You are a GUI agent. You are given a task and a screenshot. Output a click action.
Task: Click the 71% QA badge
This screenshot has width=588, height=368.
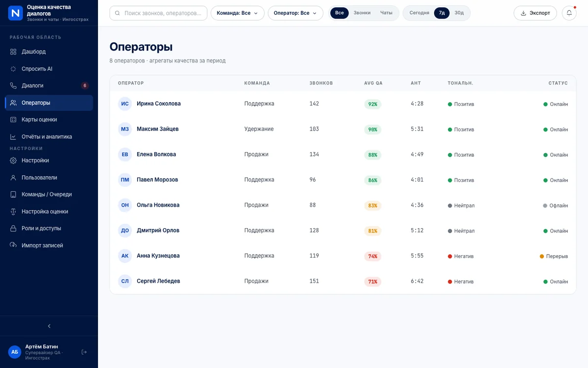(373, 282)
